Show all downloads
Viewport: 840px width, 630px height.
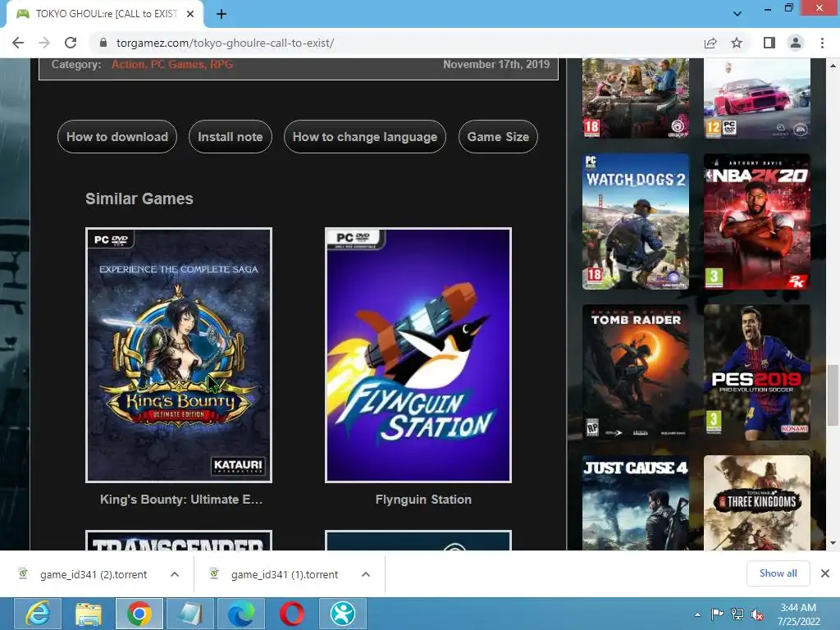click(778, 573)
